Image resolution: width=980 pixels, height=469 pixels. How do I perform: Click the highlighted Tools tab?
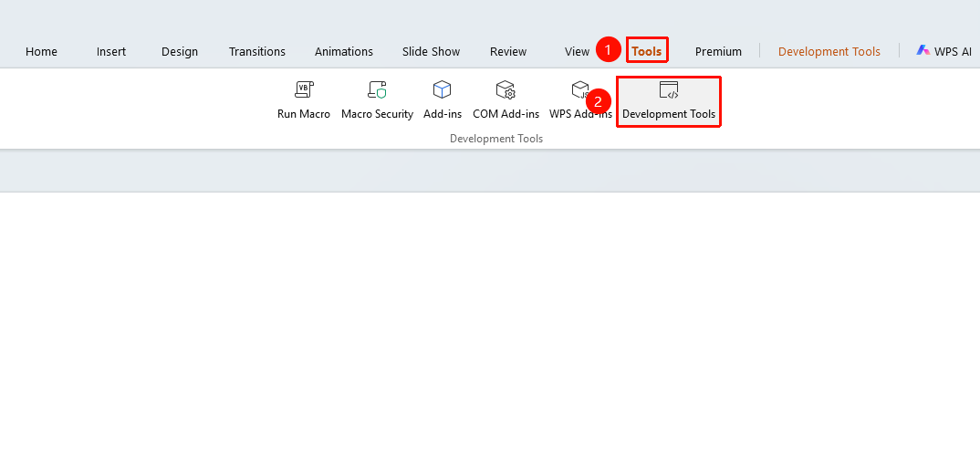tap(647, 50)
